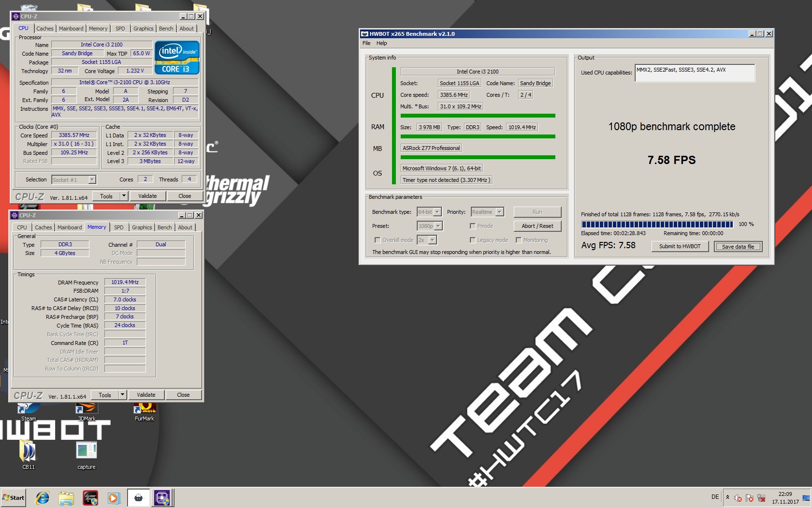The width and height of the screenshot is (812, 508).
Task: Click the DE input language indicator
Action: point(715,497)
